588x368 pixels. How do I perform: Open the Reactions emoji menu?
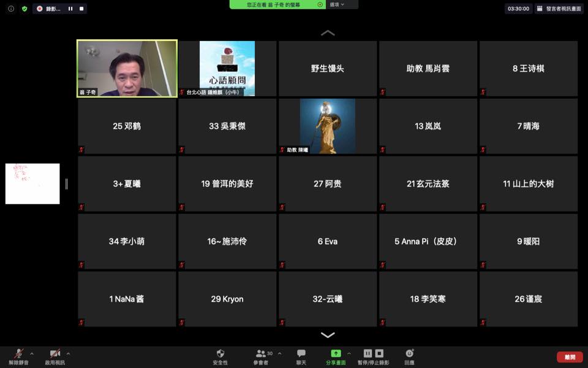pyautogui.click(x=409, y=354)
